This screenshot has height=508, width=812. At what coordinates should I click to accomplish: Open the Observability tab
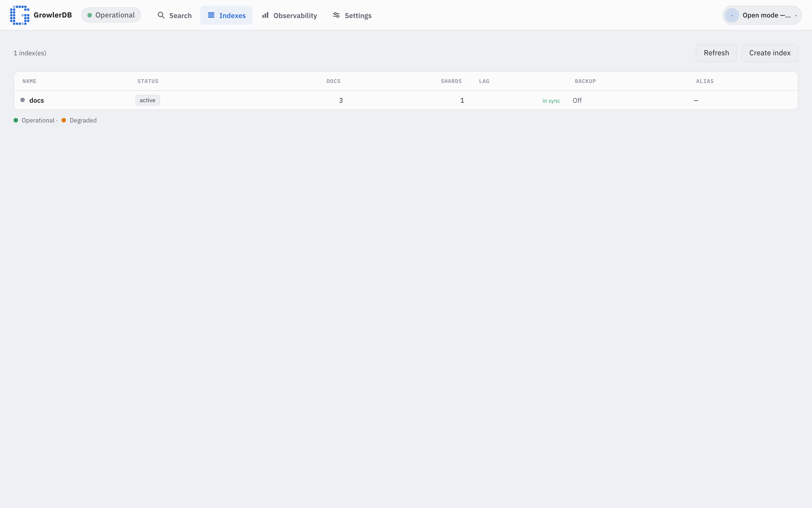[x=289, y=16]
